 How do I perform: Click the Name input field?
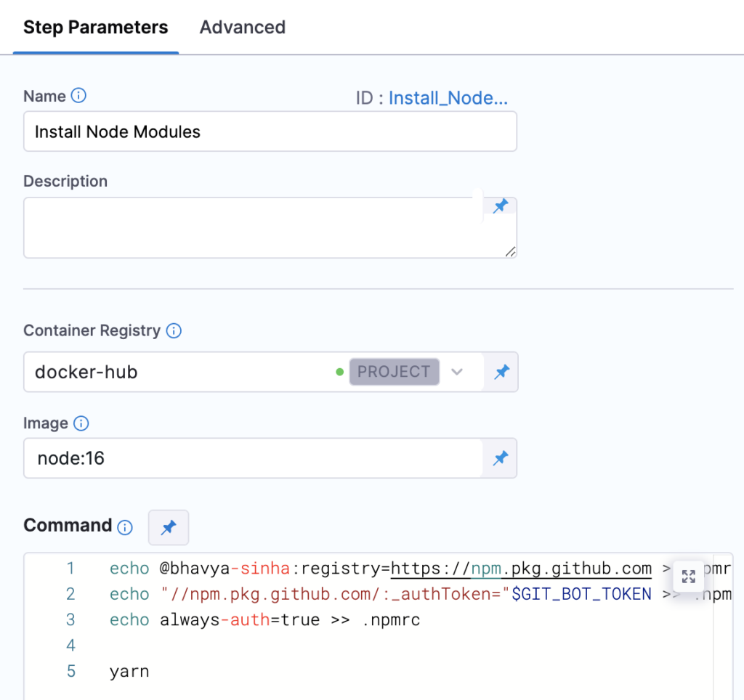pyautogui.click(x=270, y=131)
